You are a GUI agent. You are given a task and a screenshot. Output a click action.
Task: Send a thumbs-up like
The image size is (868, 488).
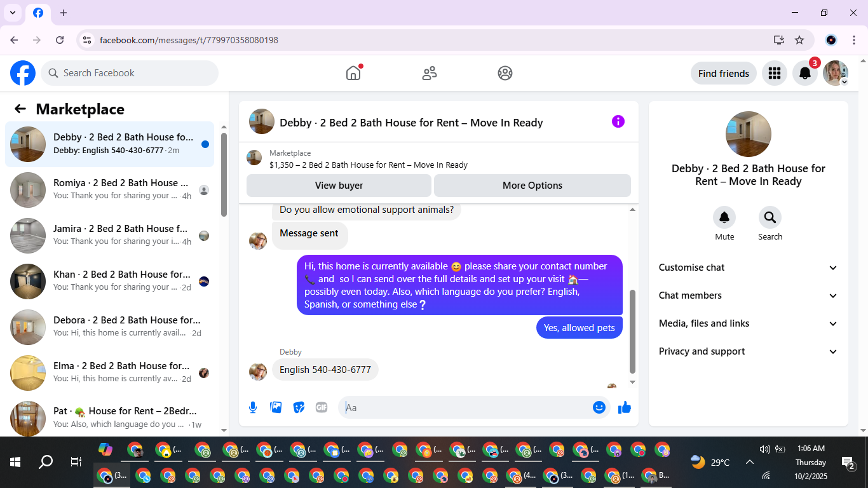click(x=625, y=407)
